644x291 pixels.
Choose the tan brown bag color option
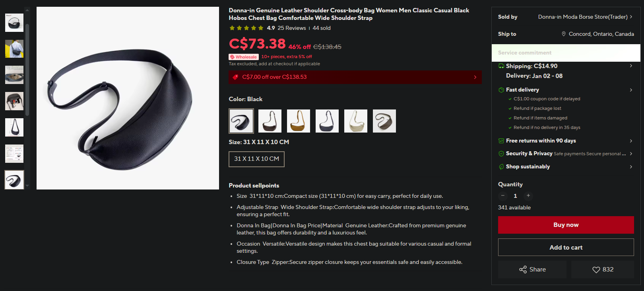299,121
